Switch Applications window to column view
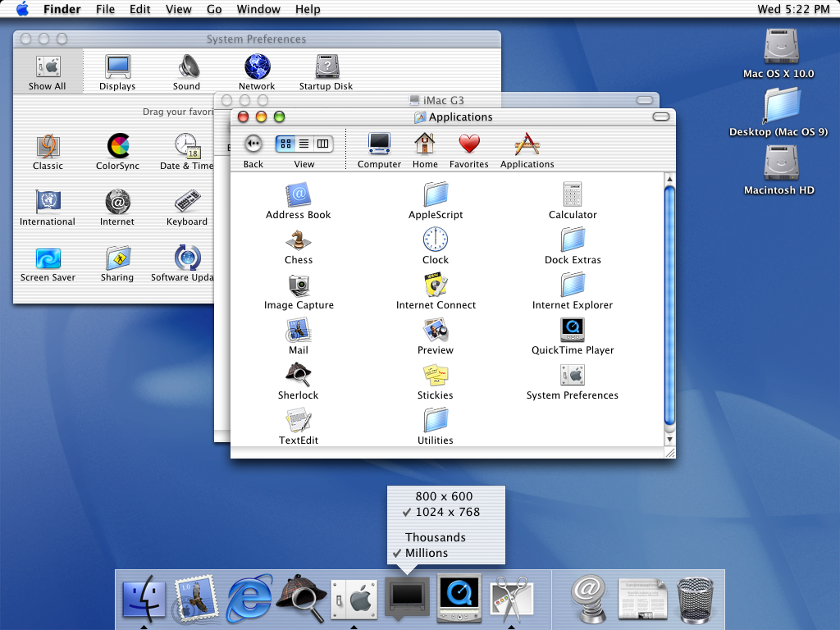Viewport: 840px width, 630px height. (x=322, y=144)
